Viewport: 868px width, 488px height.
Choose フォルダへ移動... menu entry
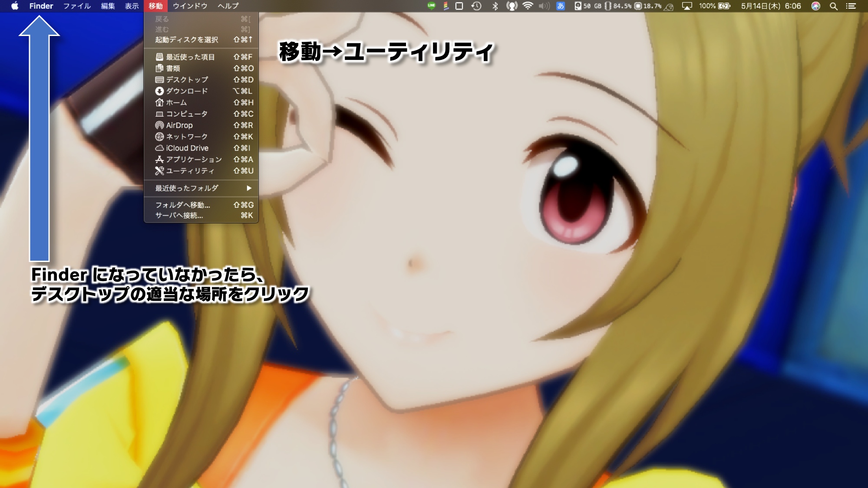201,205
